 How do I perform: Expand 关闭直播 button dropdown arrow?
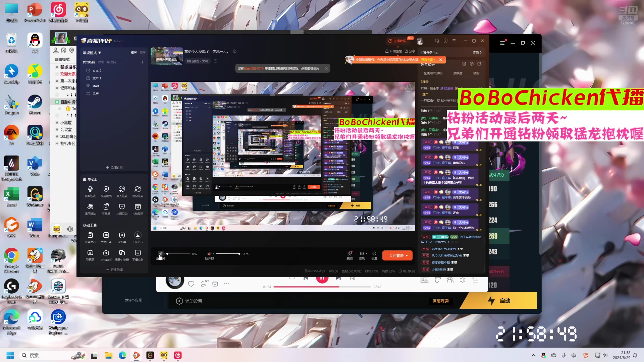pos(407,256)
